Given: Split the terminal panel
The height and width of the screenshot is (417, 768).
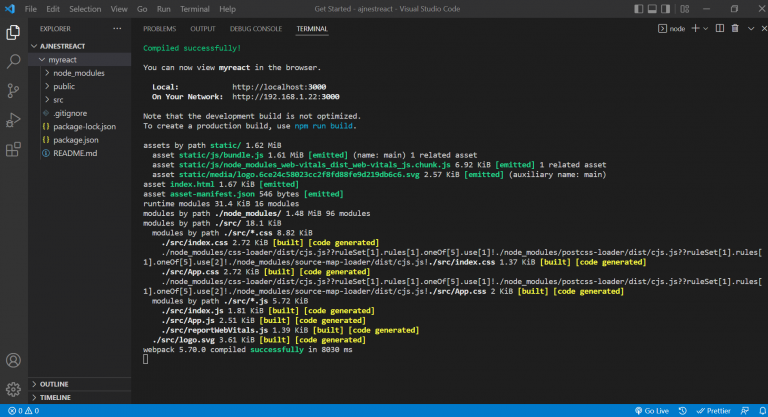Looking at the screenshot, I should pyautogui.click(x=721, y=29).
